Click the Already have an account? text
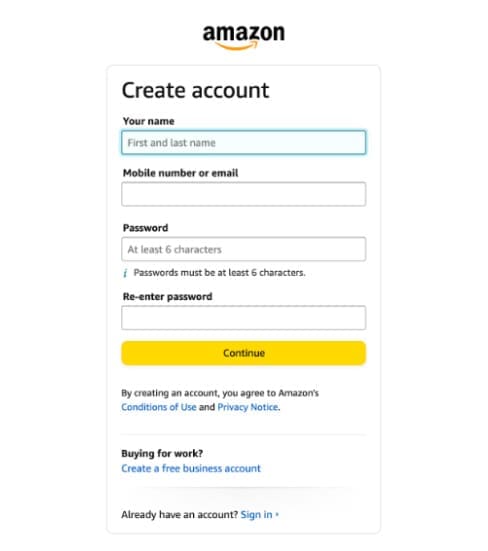The width and height of the screenshot is (488, 551). (x=180, y=514)
